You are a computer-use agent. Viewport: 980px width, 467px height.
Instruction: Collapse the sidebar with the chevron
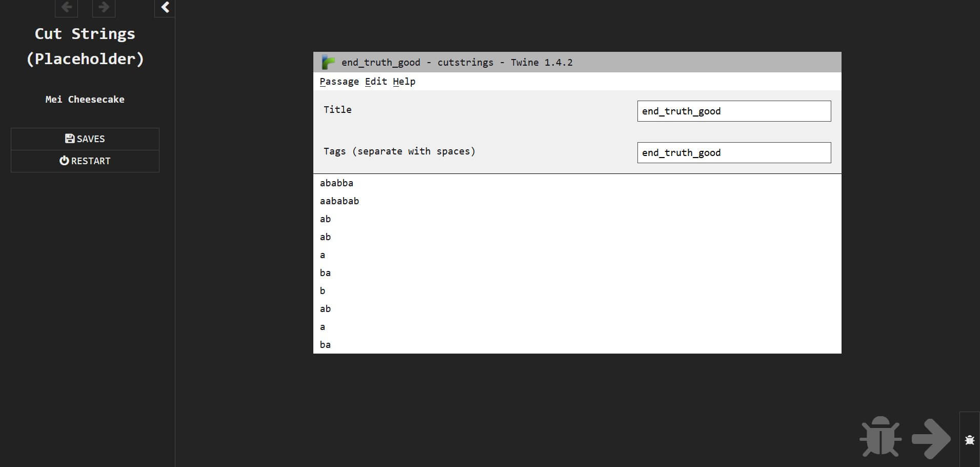point(165,7)
